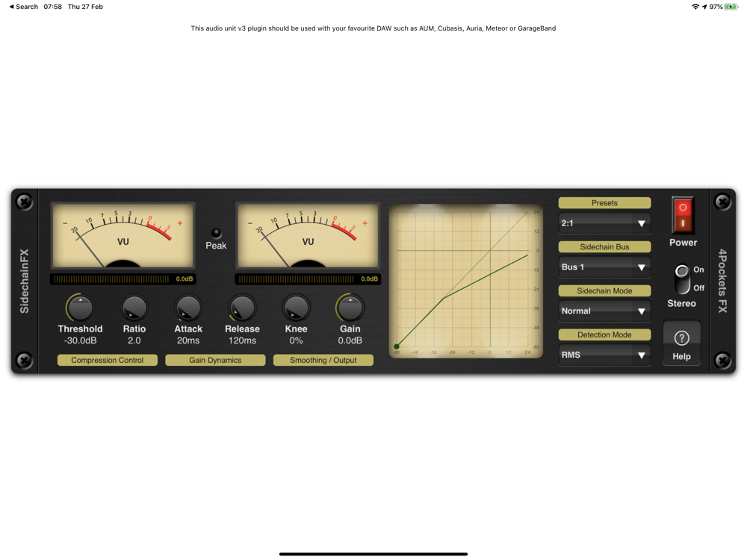Open the 2:1 presets dropdown
Screen dimensions: 747x560
(604, 223)
